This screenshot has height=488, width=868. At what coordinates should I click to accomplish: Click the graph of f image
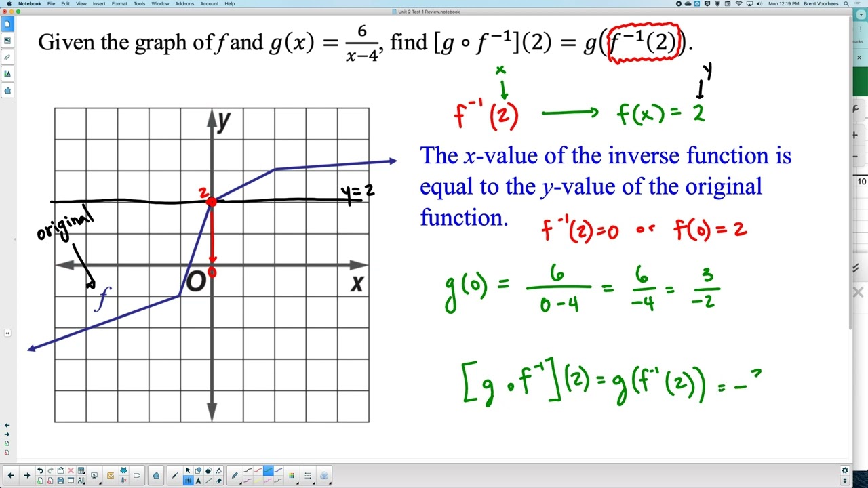coord(212,265)
